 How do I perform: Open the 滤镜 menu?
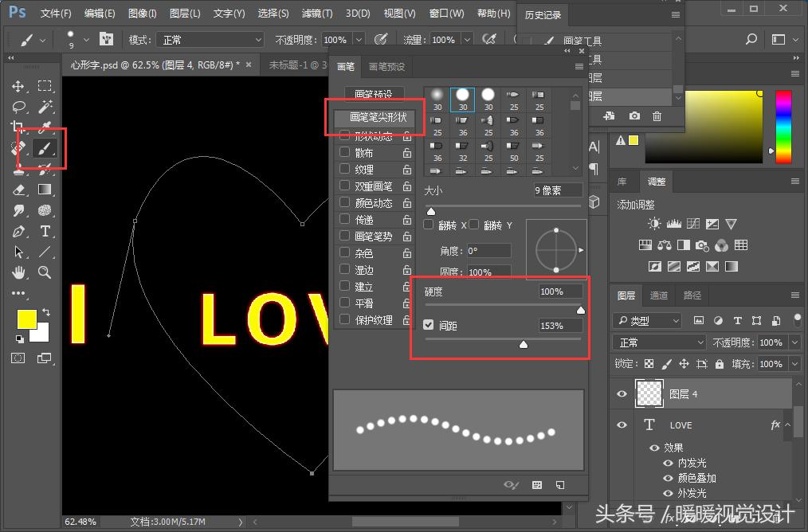pyautogui.click(x=316, y=13)
